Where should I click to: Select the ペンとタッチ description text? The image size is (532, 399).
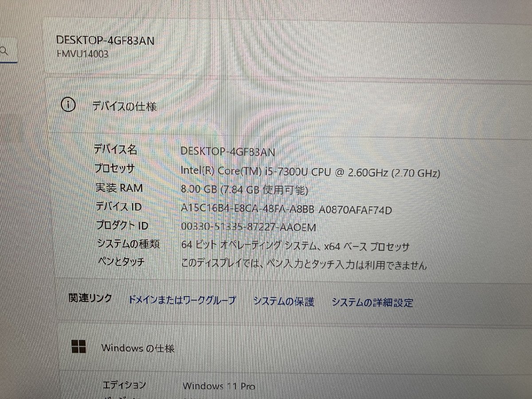coord(304,265)
